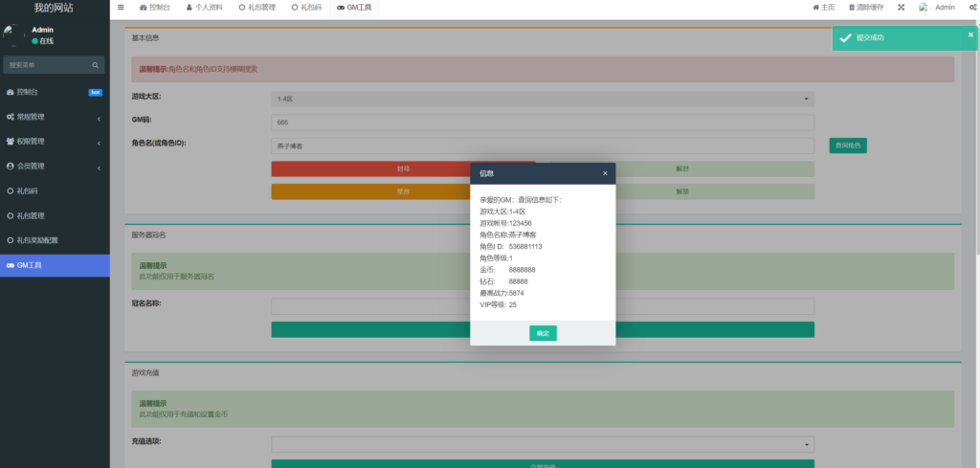Click the fullscreen expand icon in top bar
Viewport: 980px width, 468px height.
(901, 8)
